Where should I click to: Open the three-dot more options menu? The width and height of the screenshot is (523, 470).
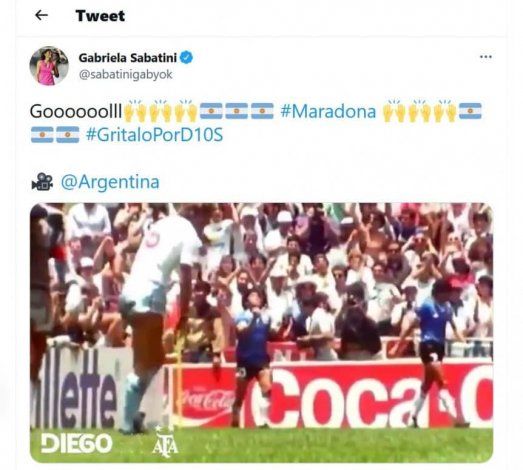click(486, 57)
